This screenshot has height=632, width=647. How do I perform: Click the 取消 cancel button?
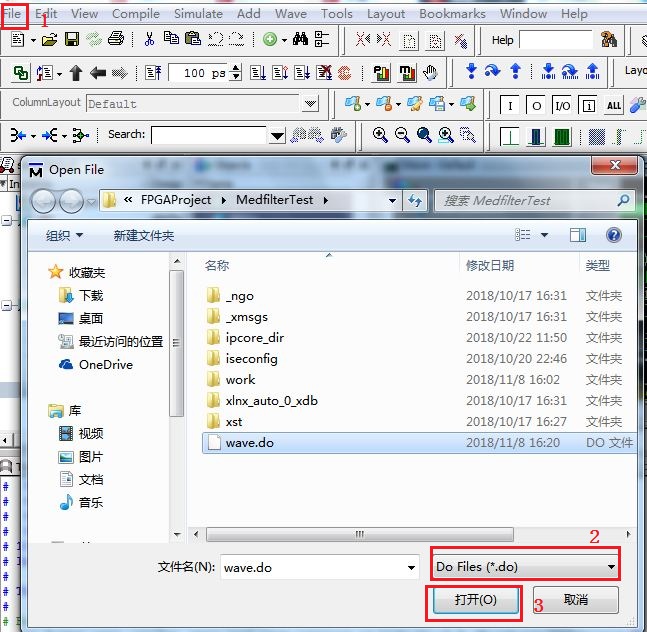pyautogui.click(x=575, y=599)
